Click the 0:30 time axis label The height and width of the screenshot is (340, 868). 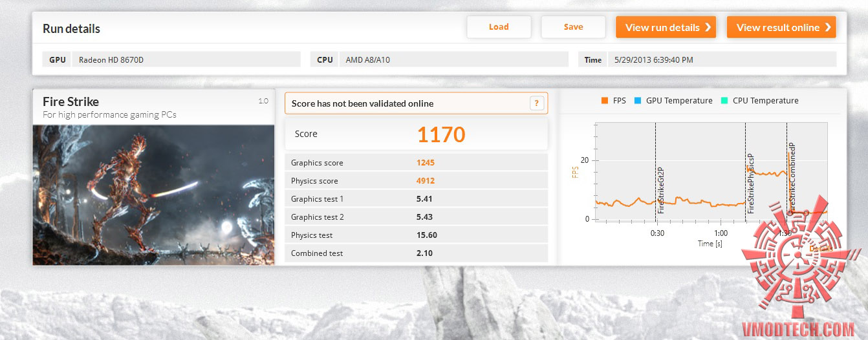click(x=657, y=233)
